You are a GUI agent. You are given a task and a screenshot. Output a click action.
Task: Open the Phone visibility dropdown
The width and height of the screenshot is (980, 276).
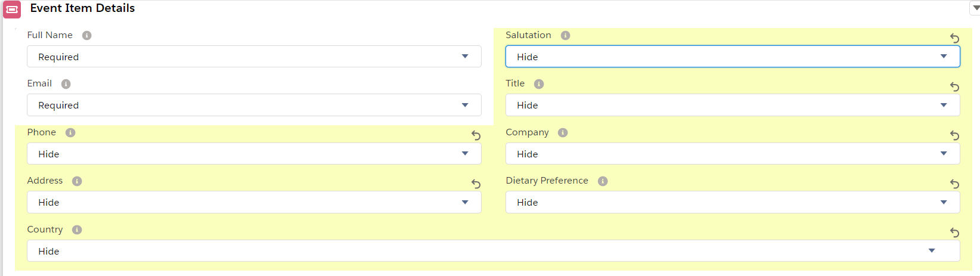(254, 154)
